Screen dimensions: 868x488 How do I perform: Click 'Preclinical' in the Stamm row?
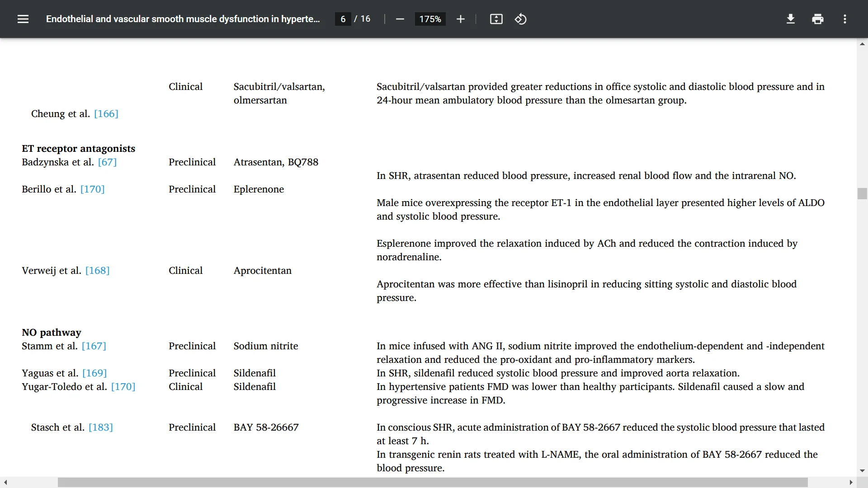click(x=192, y=346)
